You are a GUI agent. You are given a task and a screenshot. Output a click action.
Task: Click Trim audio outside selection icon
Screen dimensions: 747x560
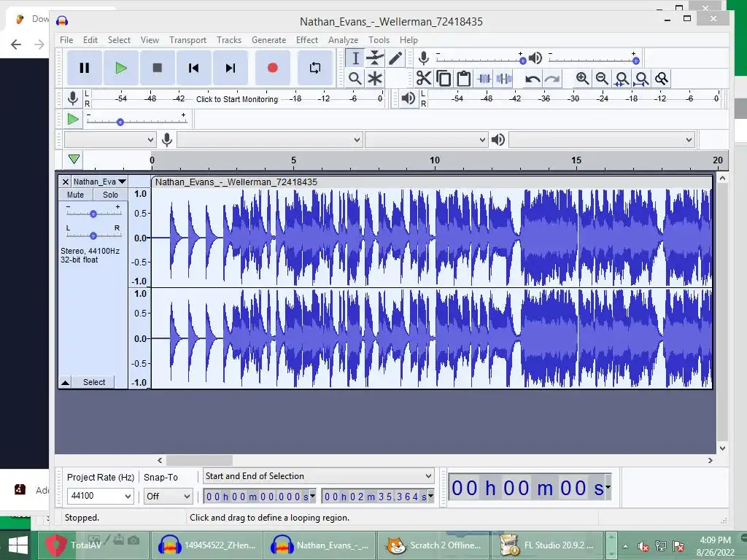[x=484, y=78]
